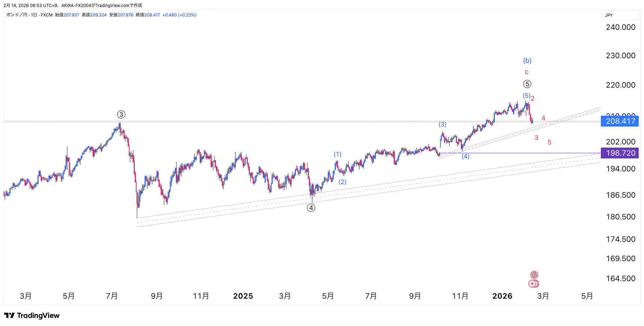Click the ポンド/円 symbol title

coord(17,15)
